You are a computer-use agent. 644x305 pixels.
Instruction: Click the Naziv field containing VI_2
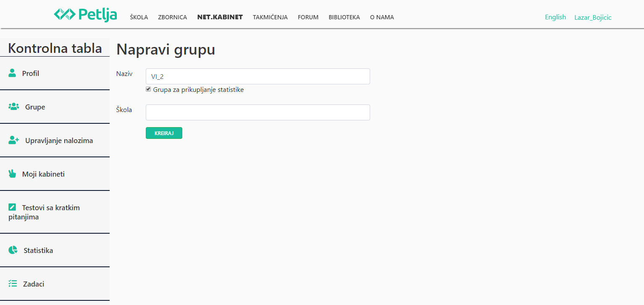point(257,76)
